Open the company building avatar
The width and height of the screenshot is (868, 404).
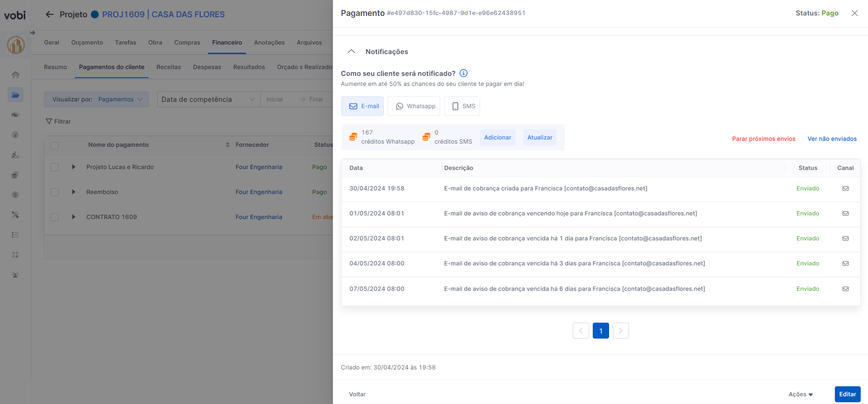coord(15,45)
